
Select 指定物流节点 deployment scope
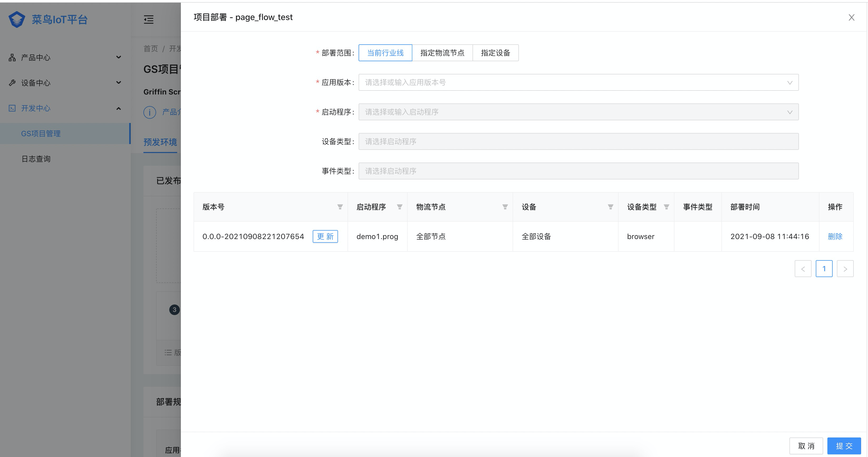point(442,53)
